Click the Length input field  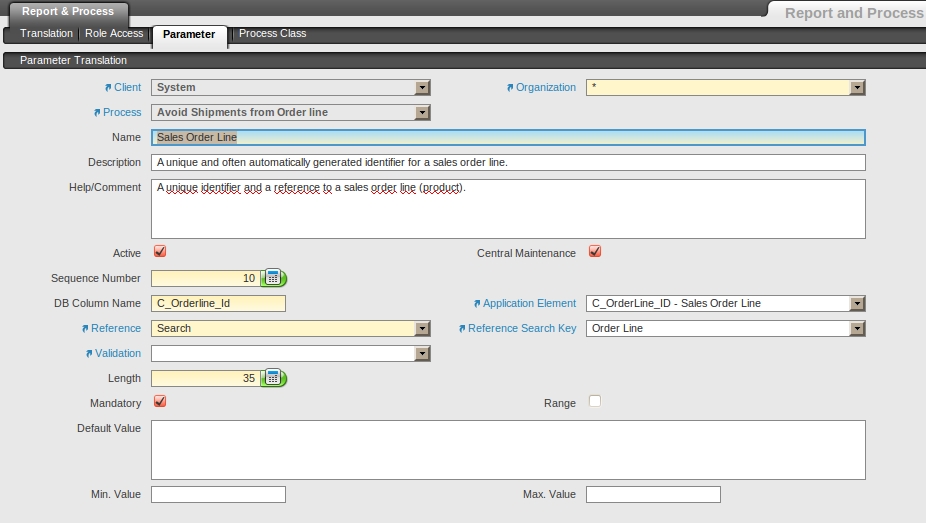pyautogui.click(x=206, y=378)
